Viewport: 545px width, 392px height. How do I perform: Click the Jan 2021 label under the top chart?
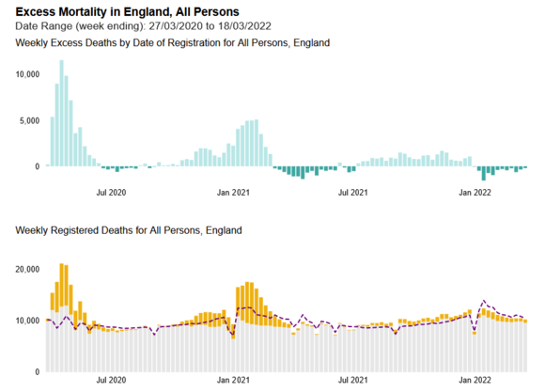click(x=233, y=193)
